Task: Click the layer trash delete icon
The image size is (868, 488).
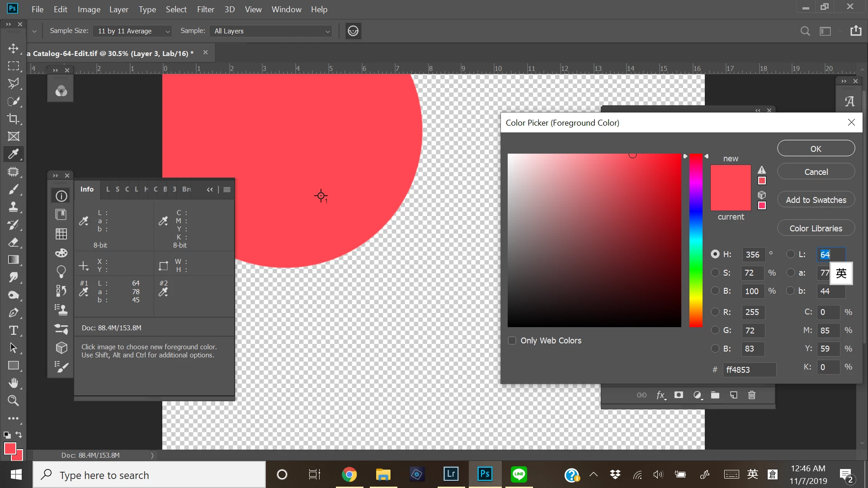Action: 752,395
